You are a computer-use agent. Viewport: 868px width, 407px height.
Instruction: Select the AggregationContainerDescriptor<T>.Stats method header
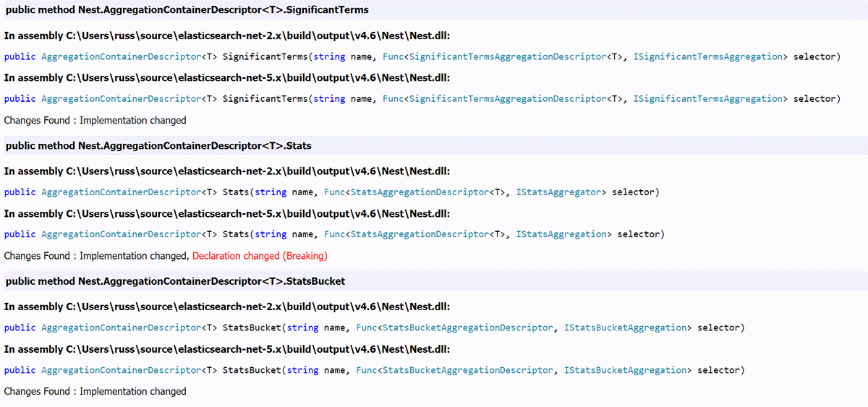click(x=158, y=146)
